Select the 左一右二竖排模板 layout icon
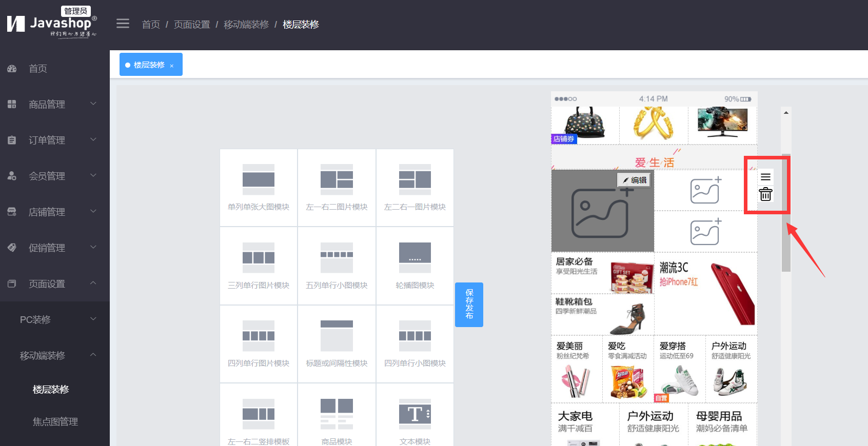Screen dimensions: 868x446 click(259, 414)
